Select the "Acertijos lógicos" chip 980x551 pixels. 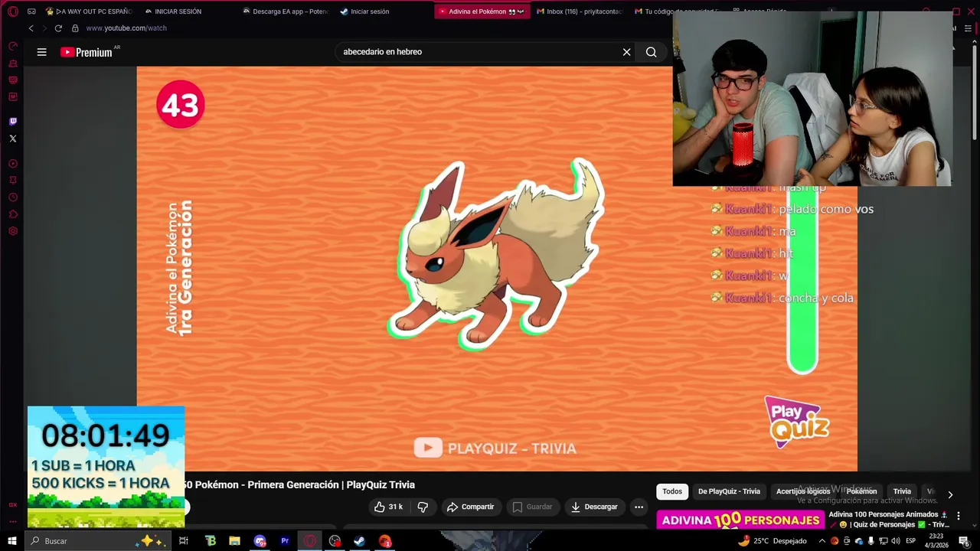pos(803,491)
